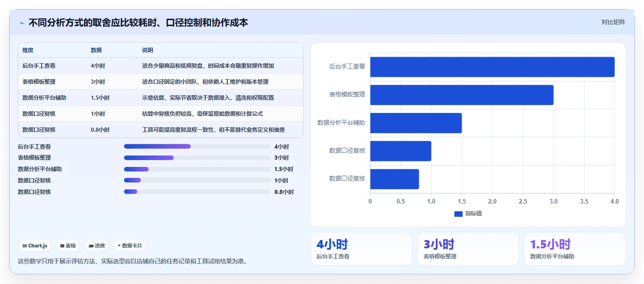Click the small icon before the page title
The image size is (644, 284).
click(21, 23)
